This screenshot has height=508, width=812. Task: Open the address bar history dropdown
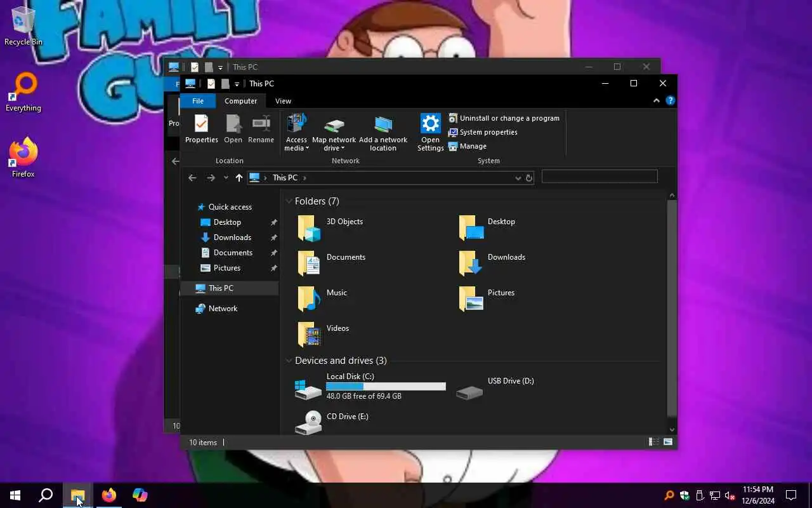(518, 178)
